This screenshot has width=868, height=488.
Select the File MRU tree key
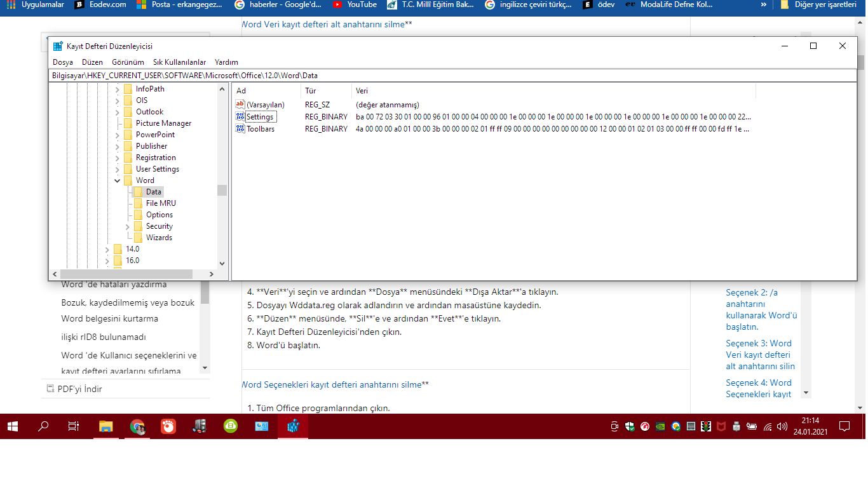[161, 203]
